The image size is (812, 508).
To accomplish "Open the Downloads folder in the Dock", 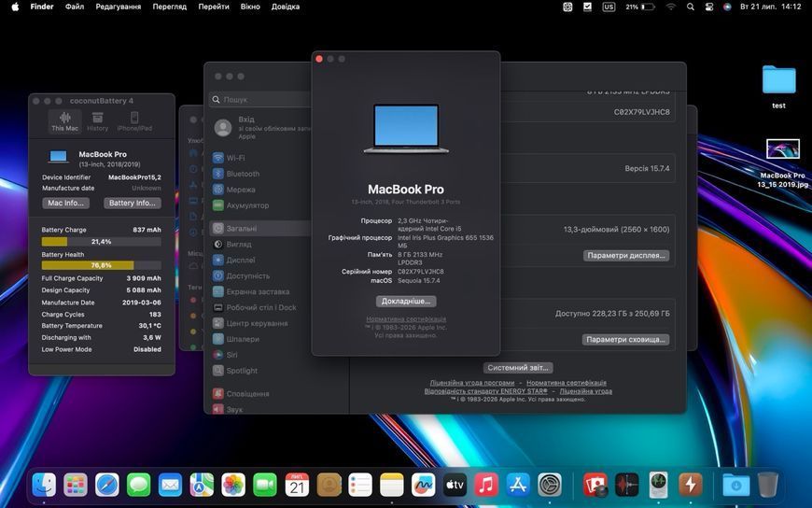I will pyautogui.click(x=735, y=486).
